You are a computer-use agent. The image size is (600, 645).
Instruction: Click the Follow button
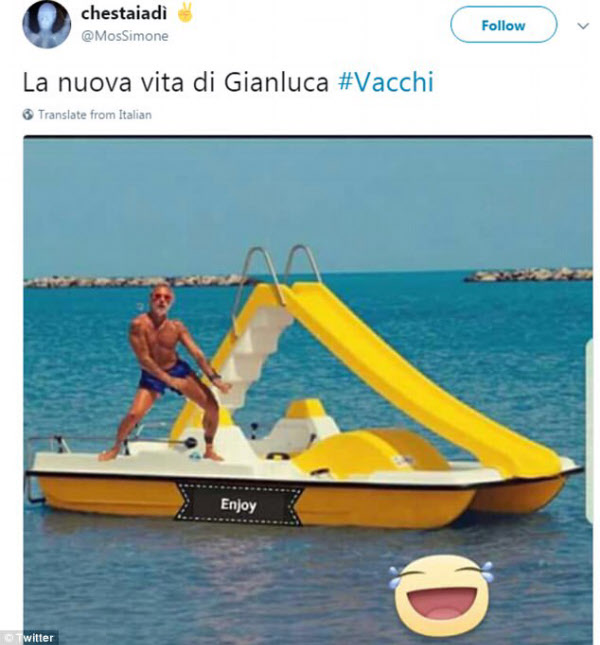(x=503, y=25)
